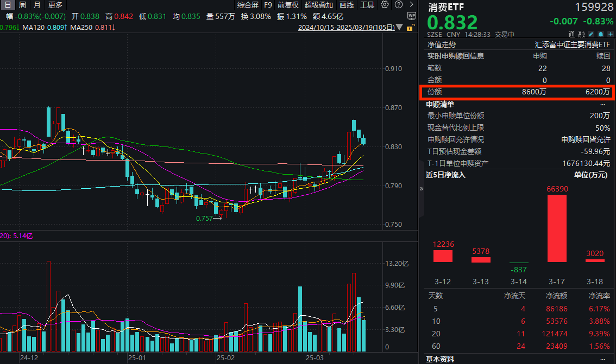616x364 pixels.
Task: Open the help question mark button
Action: 398,4
